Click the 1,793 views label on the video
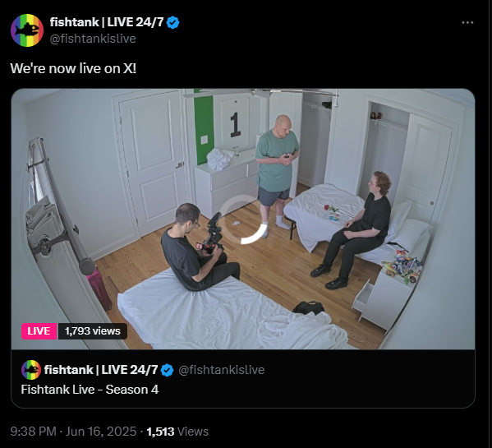 [93, 331]
